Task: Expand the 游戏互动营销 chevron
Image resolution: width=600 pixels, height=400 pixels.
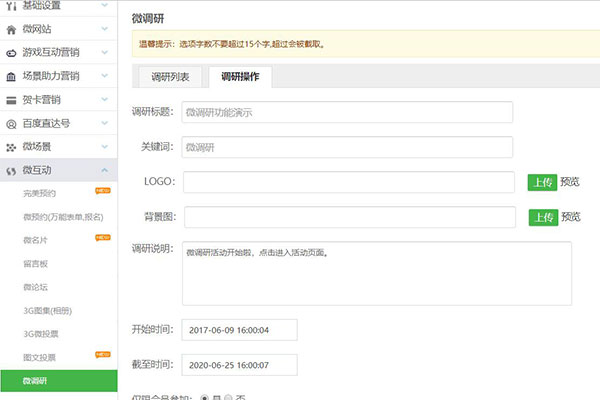Action: [x=104, y=52]
